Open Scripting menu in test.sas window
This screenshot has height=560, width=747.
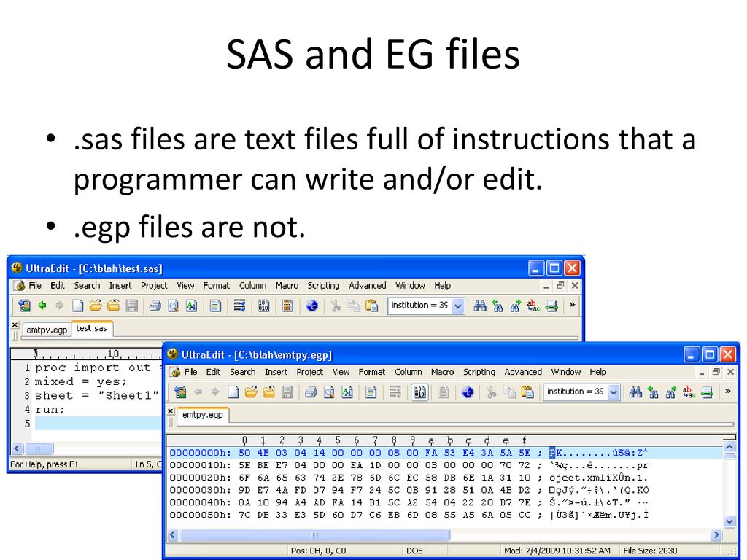(323, 286)
